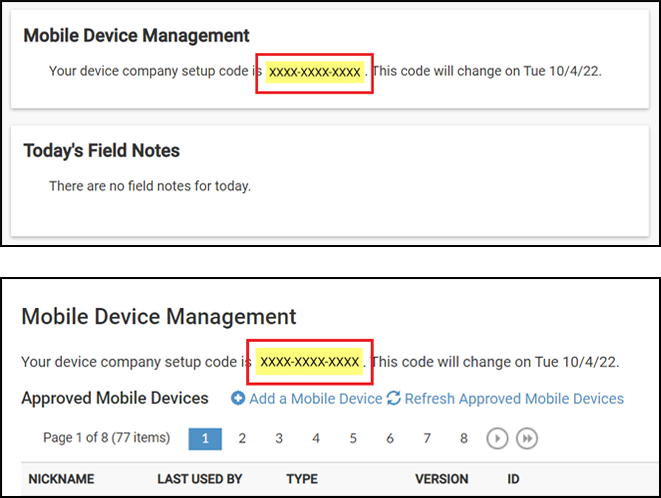Viewport: 661px width, 498px height.
Task: Sort by TYPE column header
Action: (x=302, y=479)
